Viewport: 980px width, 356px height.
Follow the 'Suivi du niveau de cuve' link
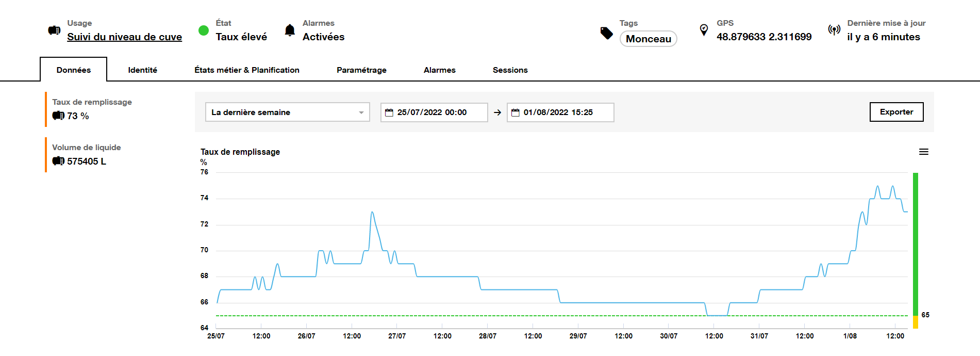coord(124,37)
